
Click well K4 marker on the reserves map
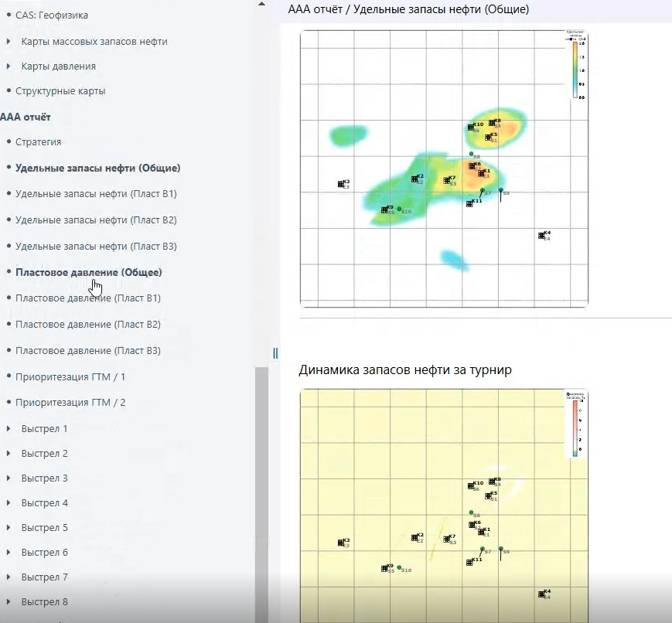pos(541,236)
